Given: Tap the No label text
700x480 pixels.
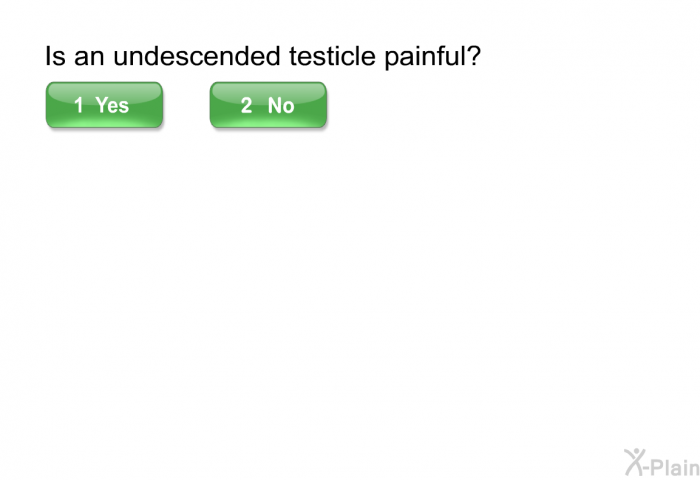Looking at the screenshot, I should tap(281, 105).
